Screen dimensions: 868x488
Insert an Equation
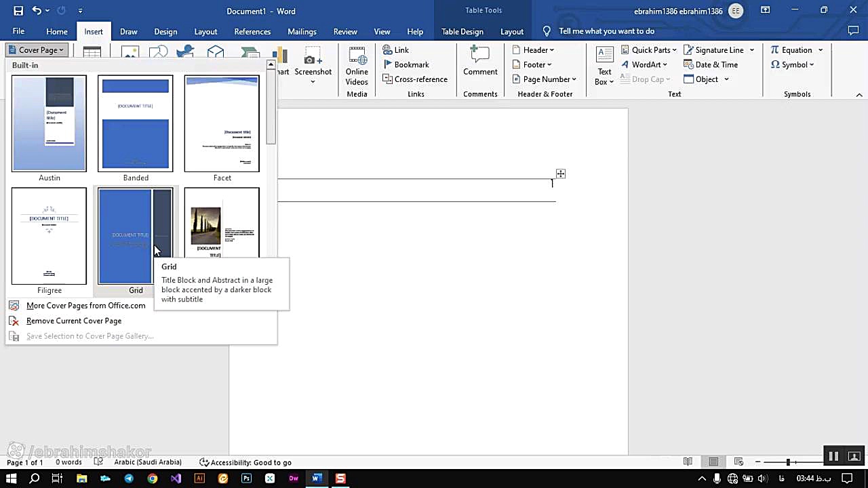pos(791,50)
